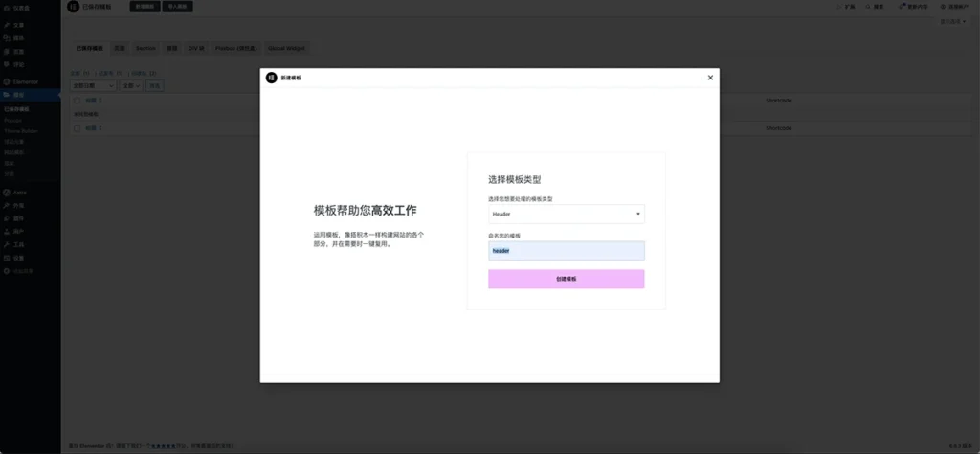
Task: Expand the 显示选项 screen options dropdown
Action: point(951,21)
